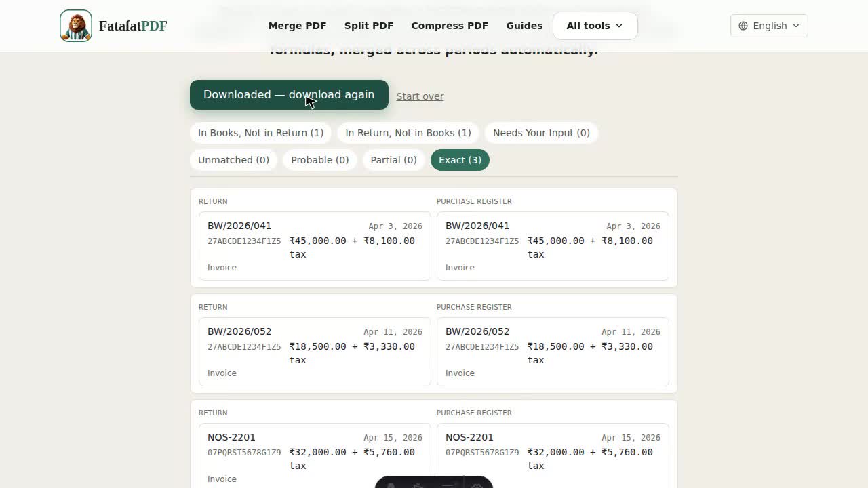
Task: Open the English language dropdown
Action: click(769, 26)
